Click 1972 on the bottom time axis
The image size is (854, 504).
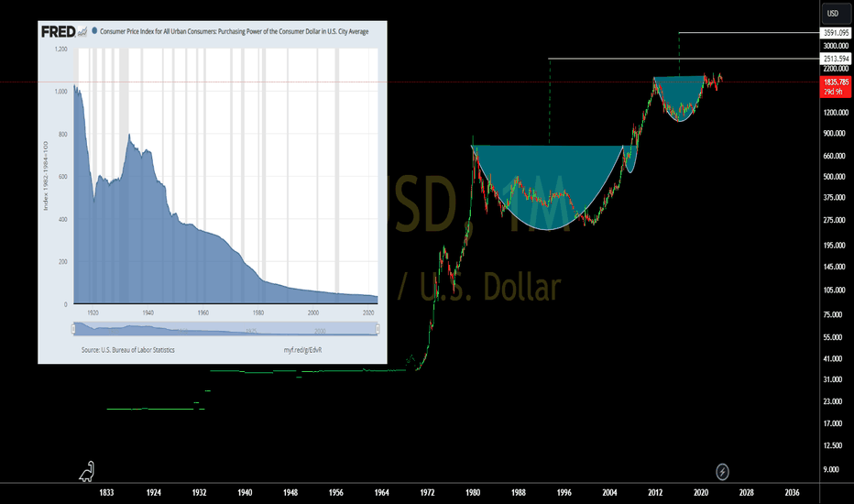click(428, 493)
